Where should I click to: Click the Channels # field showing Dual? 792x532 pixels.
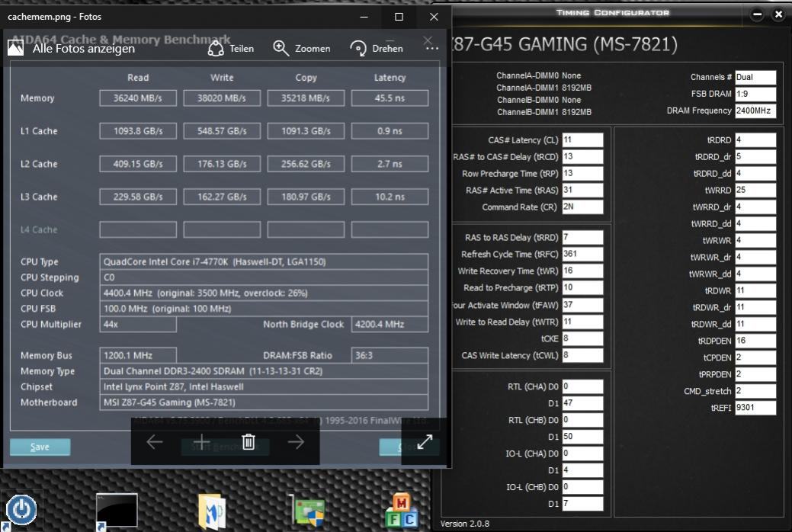pos(755,77)
